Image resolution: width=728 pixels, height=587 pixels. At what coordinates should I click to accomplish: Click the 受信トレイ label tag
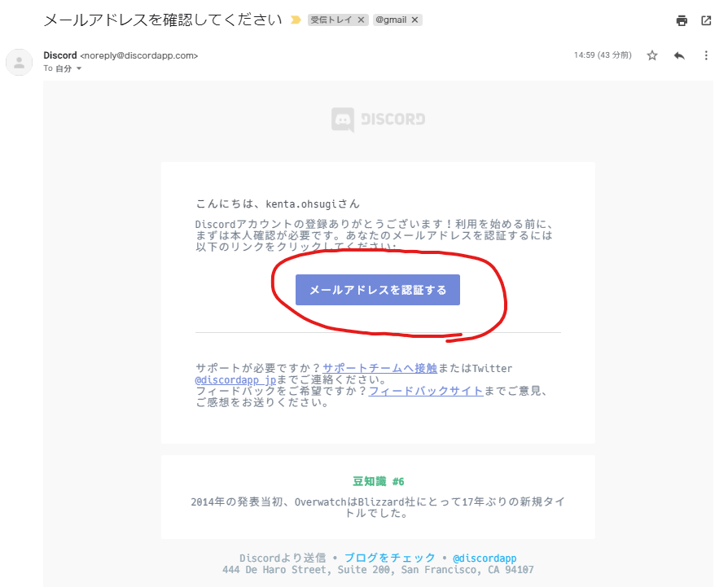(x=331, y=20)
